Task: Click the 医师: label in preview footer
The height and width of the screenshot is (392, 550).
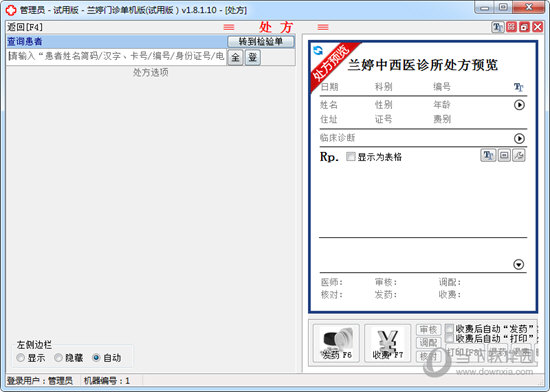Action: [332, 282]
